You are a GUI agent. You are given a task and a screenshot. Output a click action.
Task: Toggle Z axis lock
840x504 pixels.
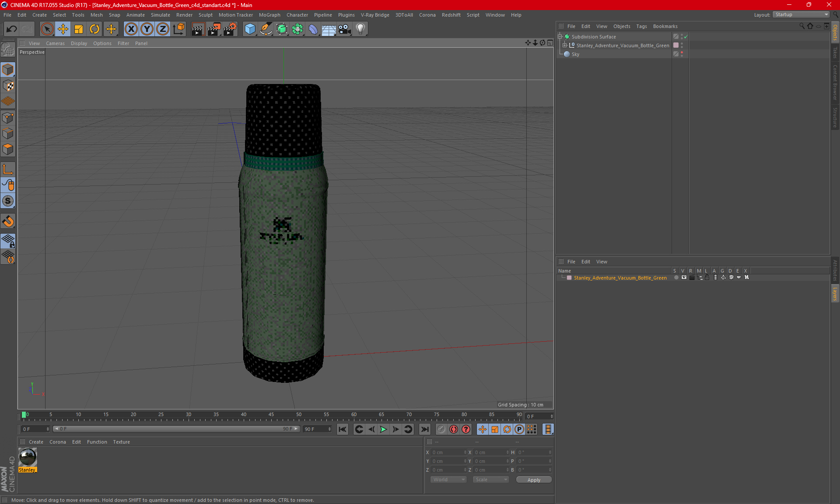tap(163, 29)
